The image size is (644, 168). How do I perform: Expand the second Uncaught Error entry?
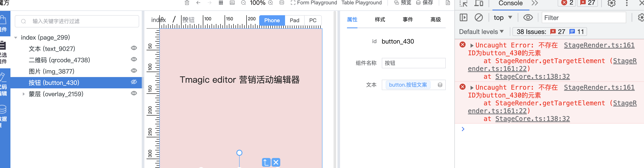(x=472, y=88)
